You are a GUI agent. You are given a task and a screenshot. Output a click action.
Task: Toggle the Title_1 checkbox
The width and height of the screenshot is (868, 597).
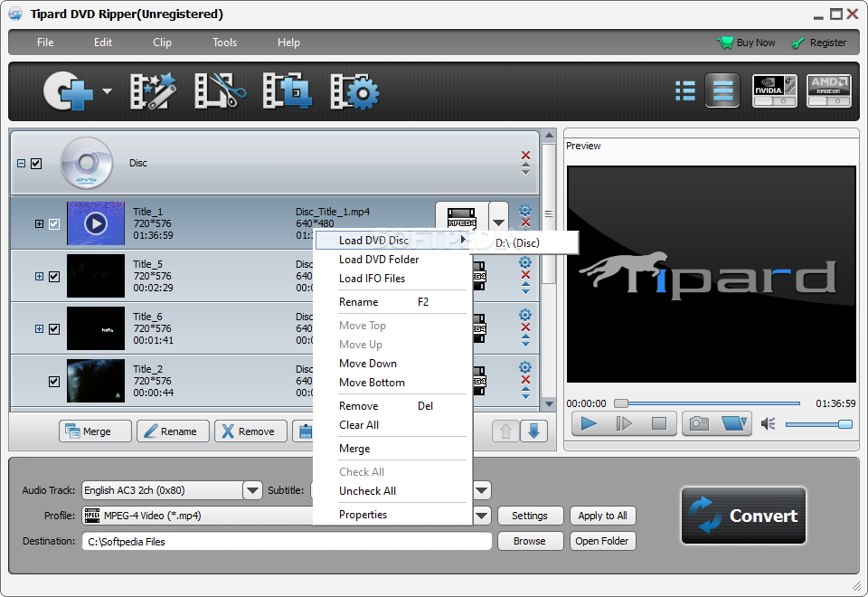(x=54, y=223)
